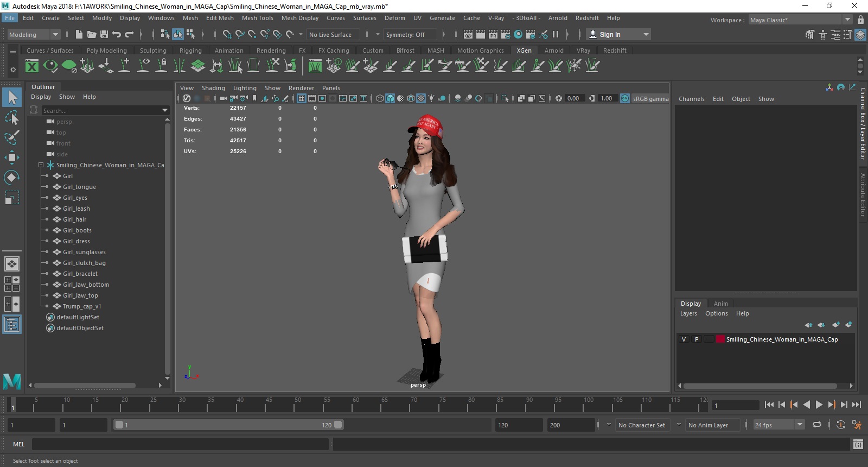
Task: Open the Mesh Tools menu
Action: (257, 18)
